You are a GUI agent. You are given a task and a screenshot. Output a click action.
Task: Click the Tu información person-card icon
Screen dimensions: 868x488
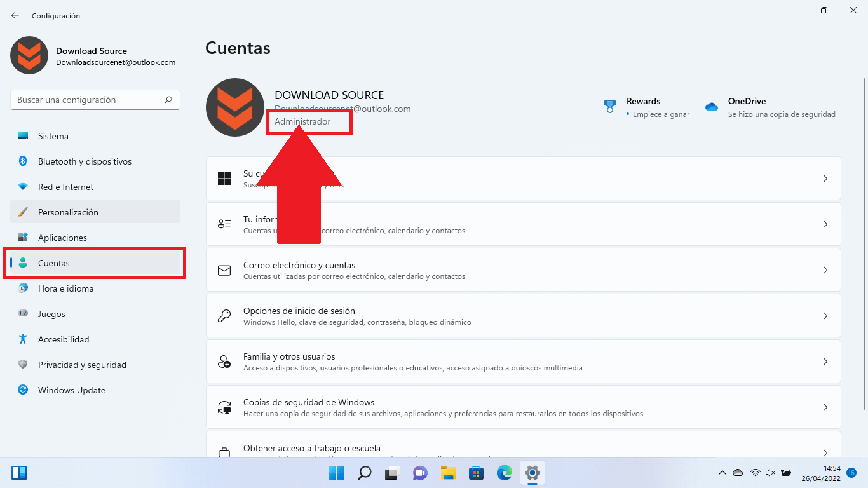(x=224, y=224)
